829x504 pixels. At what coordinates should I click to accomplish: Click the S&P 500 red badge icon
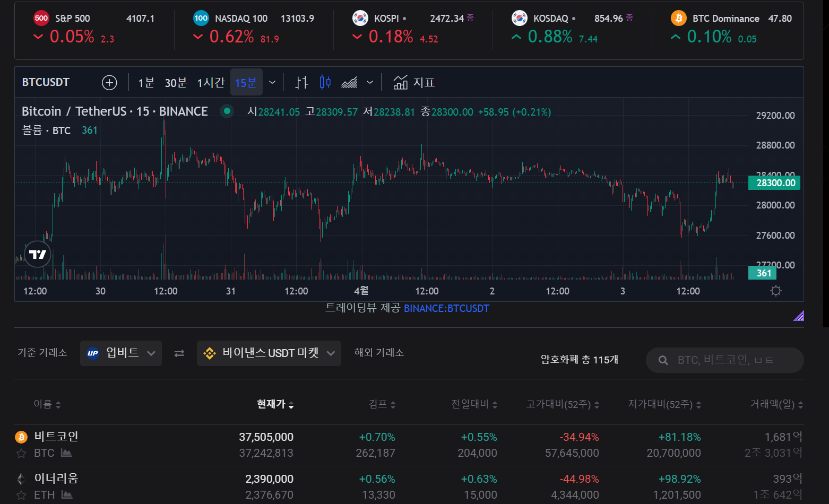41,18
